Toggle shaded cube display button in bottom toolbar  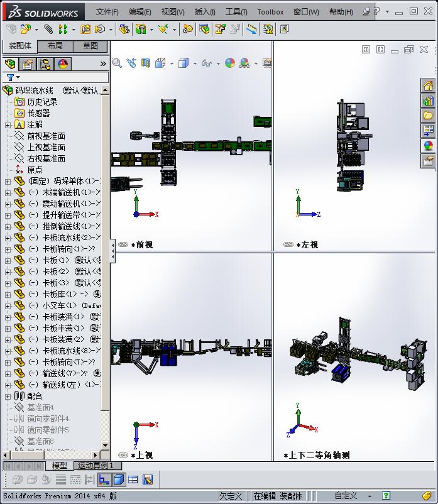click(119, 480)
